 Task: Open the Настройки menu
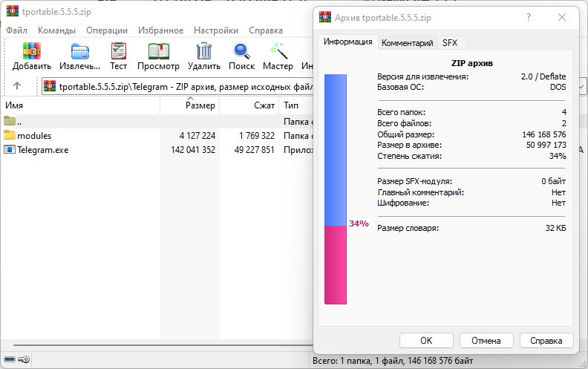[216, 30]
